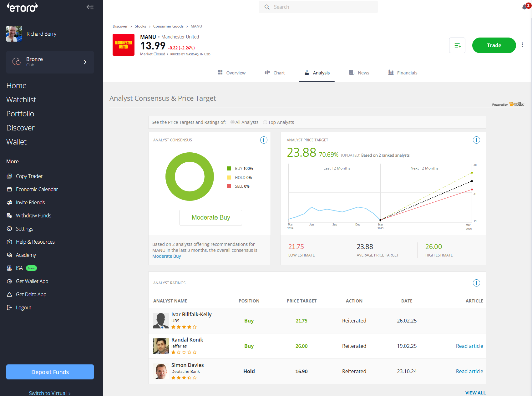Go to Home in sidebar
This screenshot has height=396, width=532.
(x=17, y=86)
